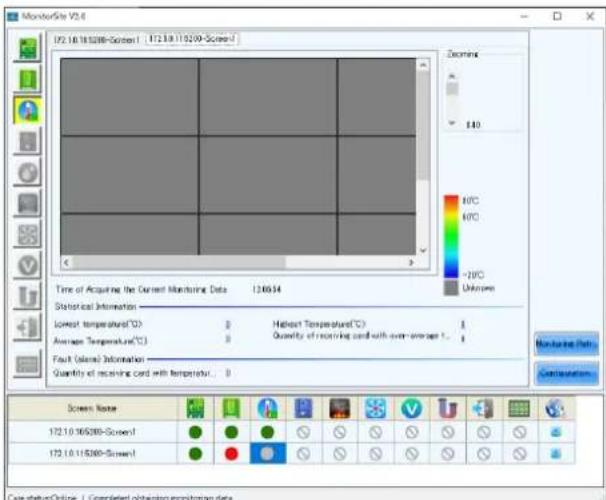The width and height of the screenshot is (606, 500).
Task: Click green sending card dot in first row
Action: coord(195,432)
